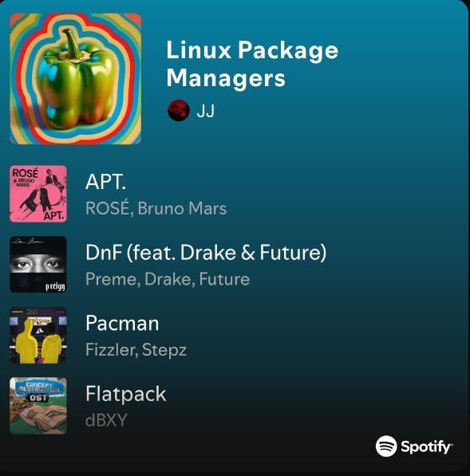The image size is (470, 476).
Task: Select DnF (feat. Drake & Future) track
Action: pyautogui.click(x=206, y=253)
